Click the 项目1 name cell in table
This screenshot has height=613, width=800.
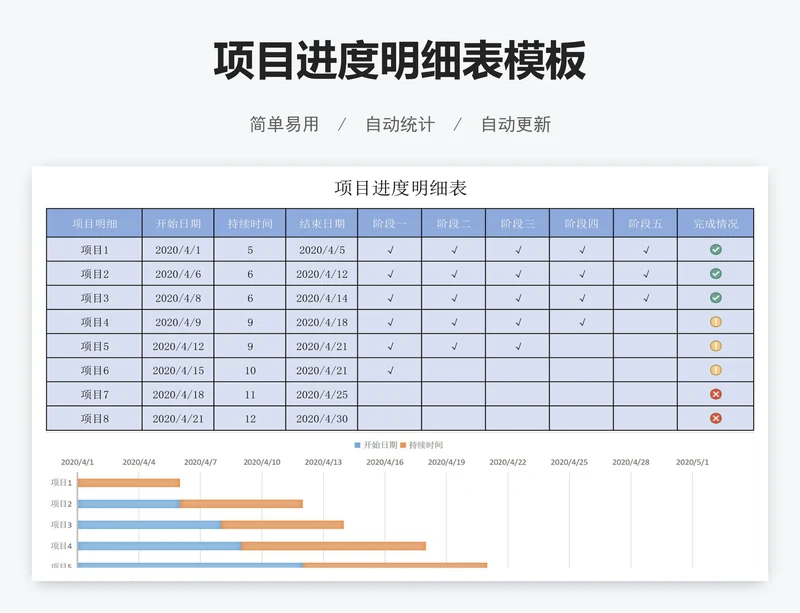point(94,250)
